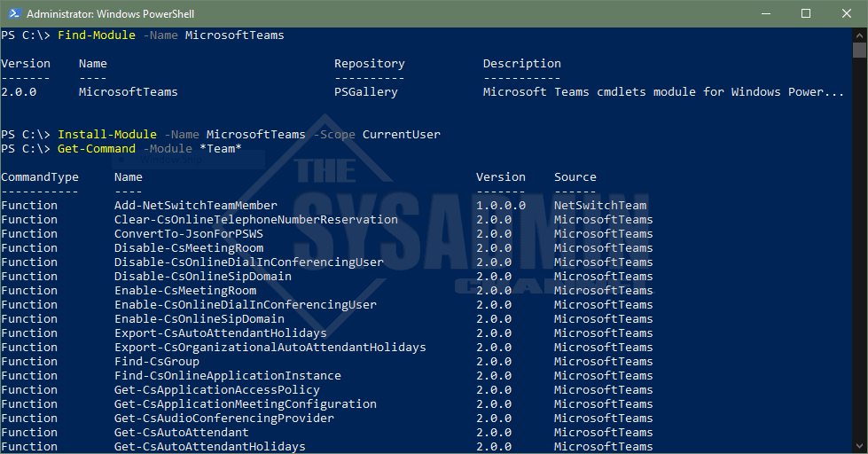Minimize the PowerShell window
This screenshot has height=454, width=868.
pos(766,13)
